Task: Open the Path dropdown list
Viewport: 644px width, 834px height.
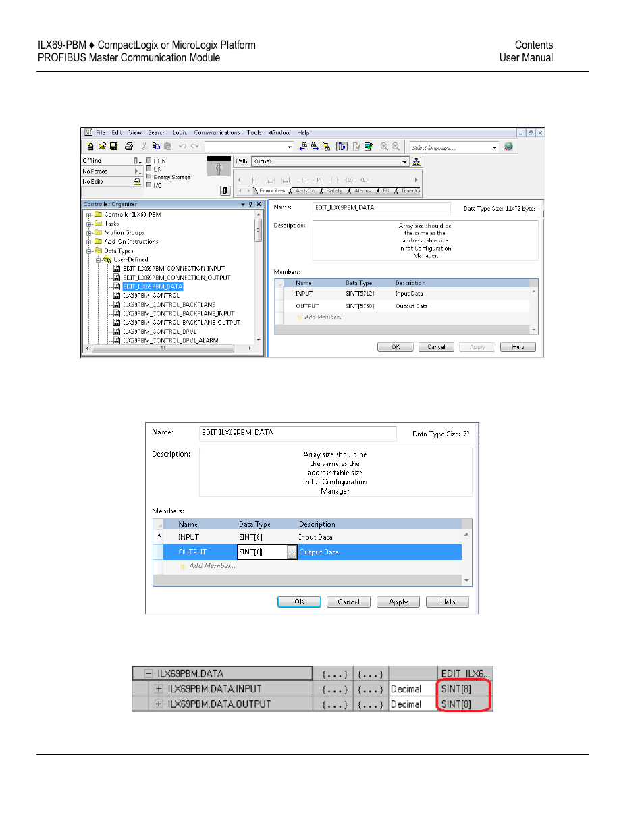Action: click(x=404, y=161)
